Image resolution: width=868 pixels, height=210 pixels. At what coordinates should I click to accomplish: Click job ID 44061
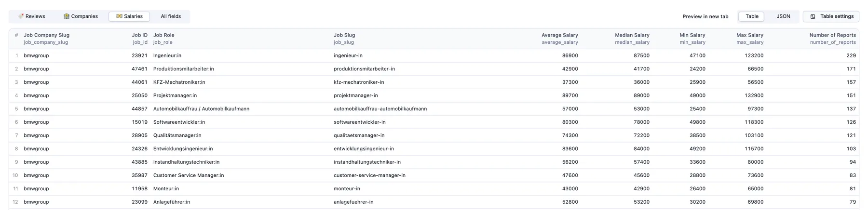point(140,82)
